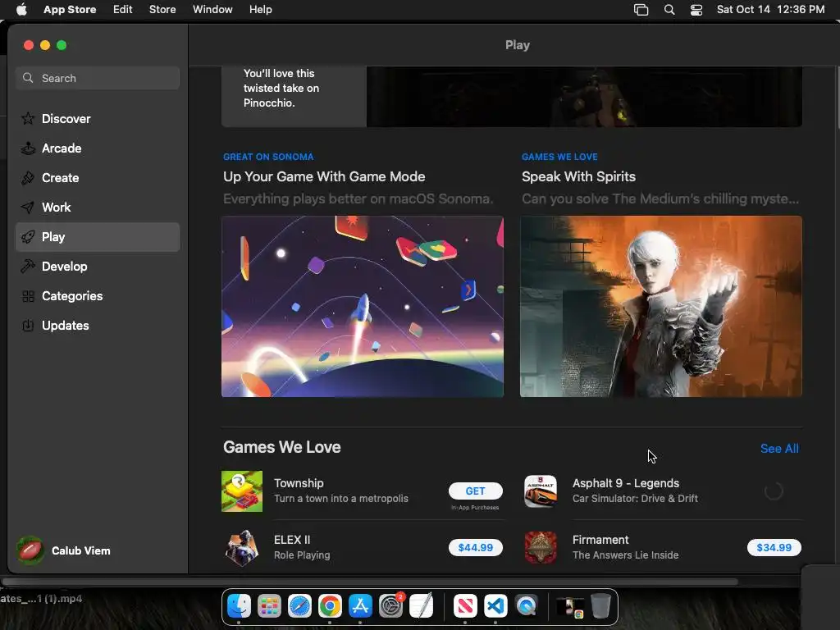Image resolution: width=840 pixels, height=630 pixels.
Task: Click the Calub Viem account name
Action: [x=81, y=550]
